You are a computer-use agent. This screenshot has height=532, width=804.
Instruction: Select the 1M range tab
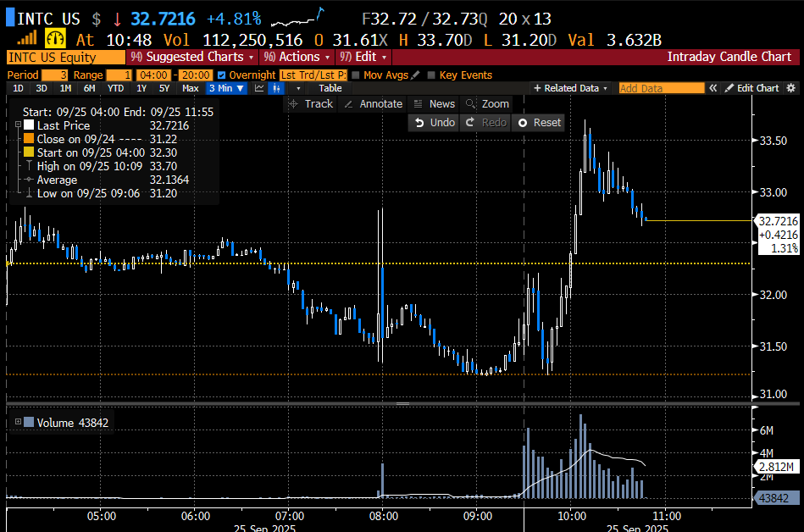pyautogui.click(x=65, y=88)
